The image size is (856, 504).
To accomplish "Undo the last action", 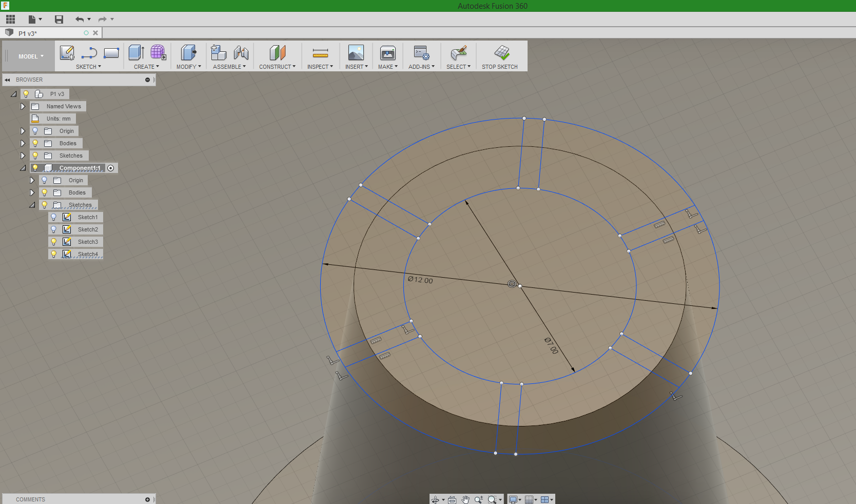I will tap(80, 20).
